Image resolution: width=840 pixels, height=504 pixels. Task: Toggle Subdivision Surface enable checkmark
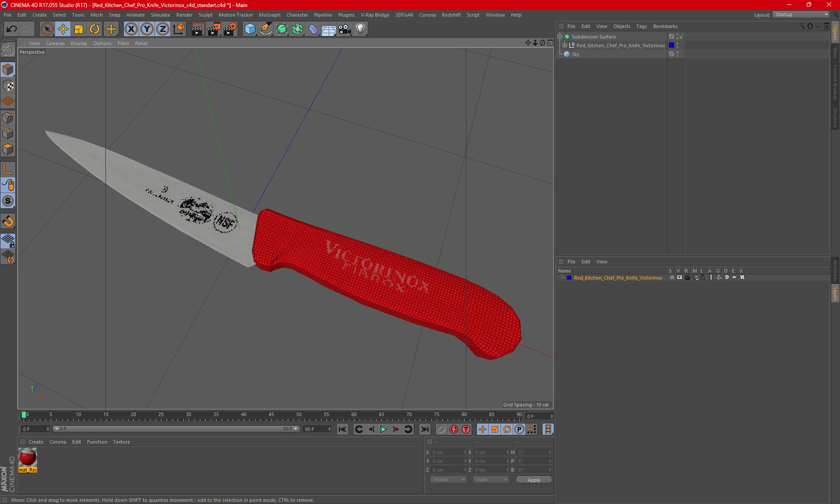681,37
